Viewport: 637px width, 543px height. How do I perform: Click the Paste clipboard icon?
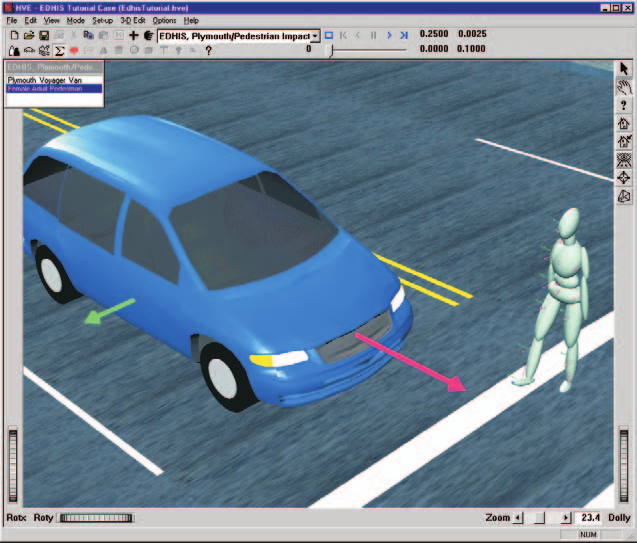click(x=103, y=36)
